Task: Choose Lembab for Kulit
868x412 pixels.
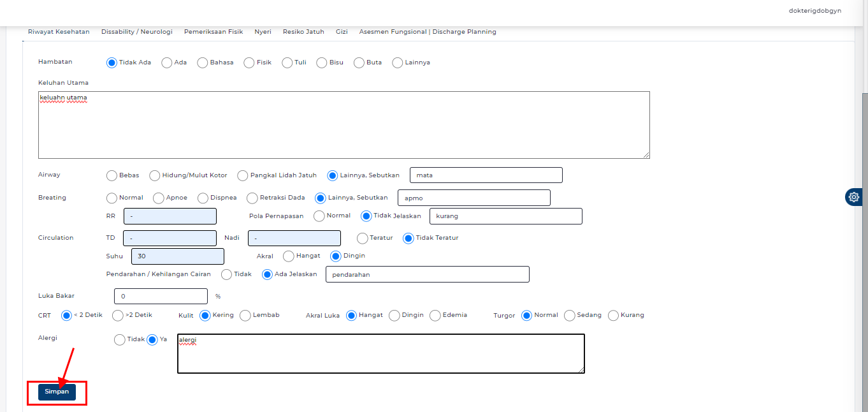Action: (245, 314)
